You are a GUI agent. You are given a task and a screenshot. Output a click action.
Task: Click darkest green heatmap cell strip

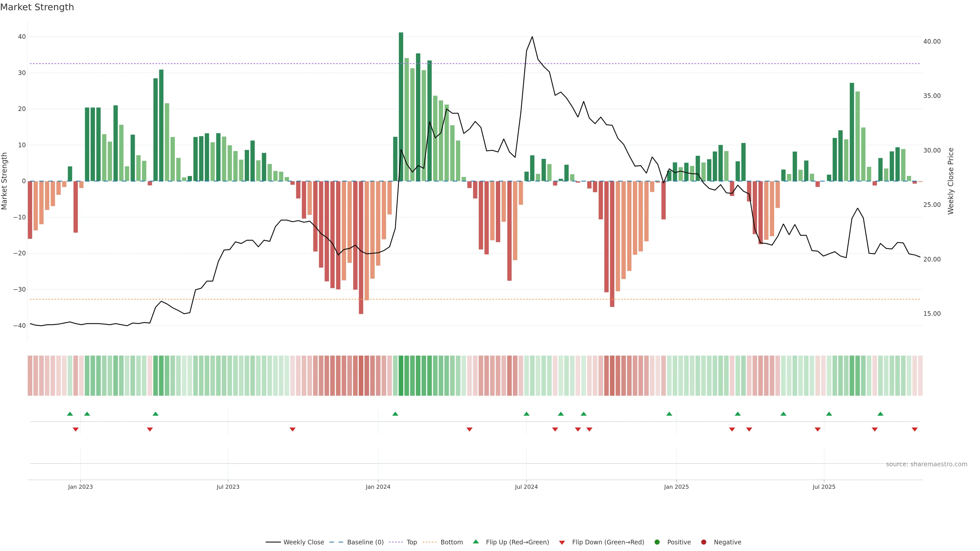pyautogui.click(x=401, y=376)
